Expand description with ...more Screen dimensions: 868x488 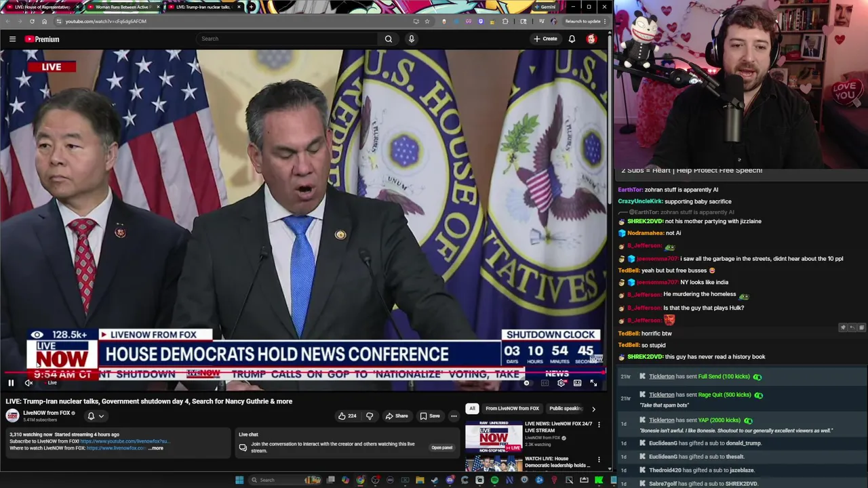click(x=156, y=448)
